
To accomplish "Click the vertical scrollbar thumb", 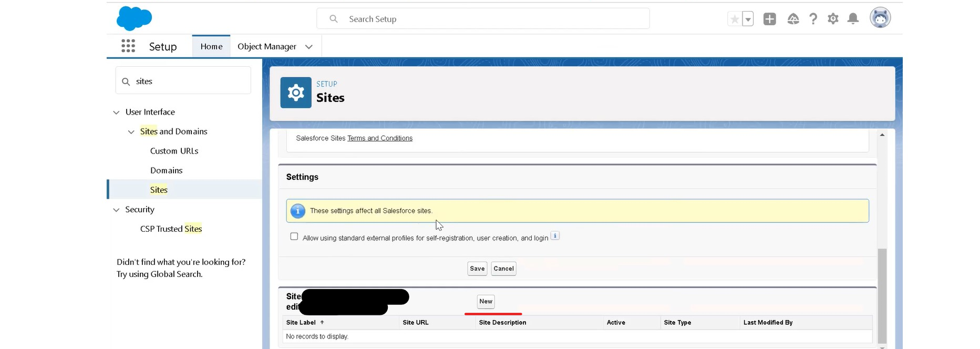I will 882,295.
